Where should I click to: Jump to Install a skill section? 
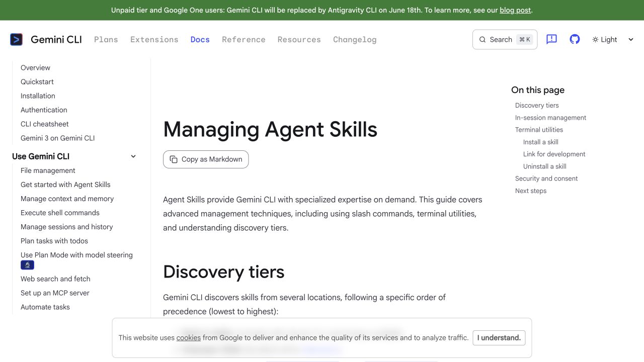pos(541,142)
